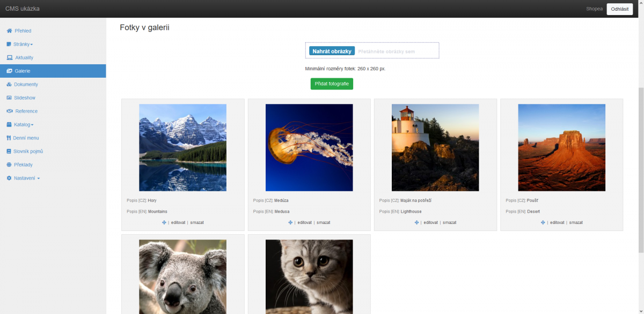Click the move icon under the Maják na pobřeží photo

[416, 222]
